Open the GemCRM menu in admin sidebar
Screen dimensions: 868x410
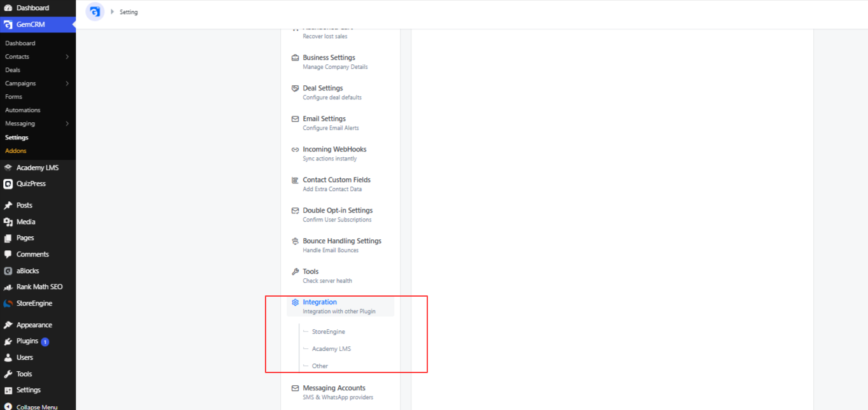[x=38, y=25]
